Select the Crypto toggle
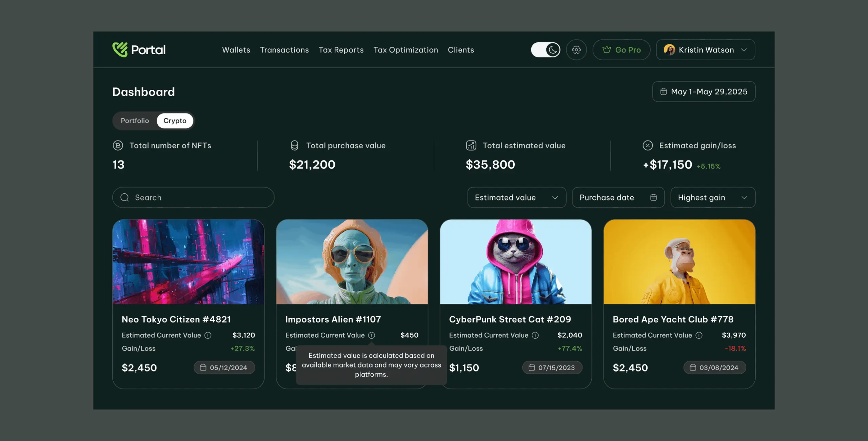The height and width of the screenshot is (441, 868). tap(175, 121)
